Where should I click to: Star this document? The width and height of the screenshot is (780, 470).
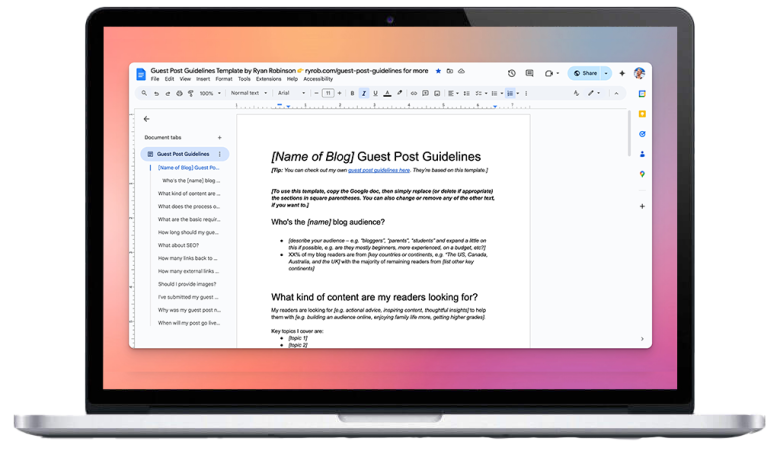[x=437, y=71]
